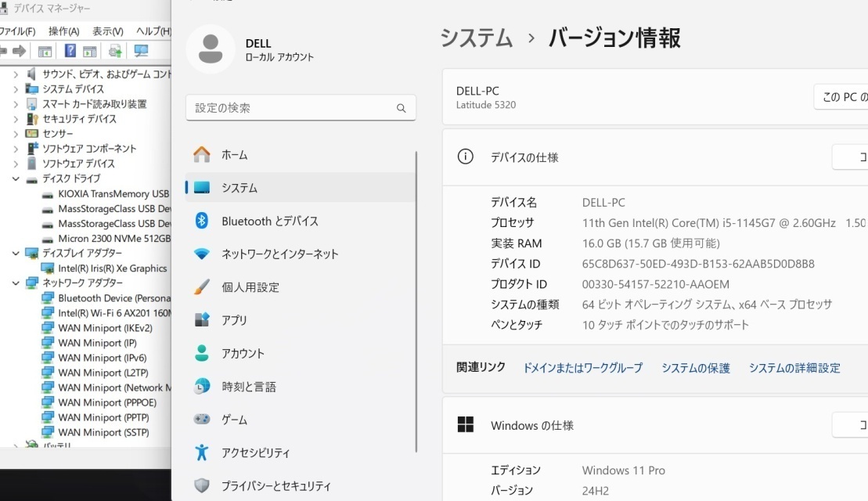Open Help via blue question mark icon
This screenshot has width=868, height=501.
(70, 51)
